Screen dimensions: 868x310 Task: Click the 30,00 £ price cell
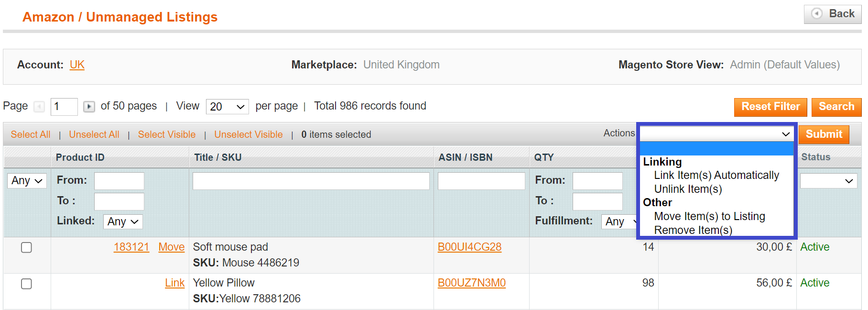coord(774,247)
